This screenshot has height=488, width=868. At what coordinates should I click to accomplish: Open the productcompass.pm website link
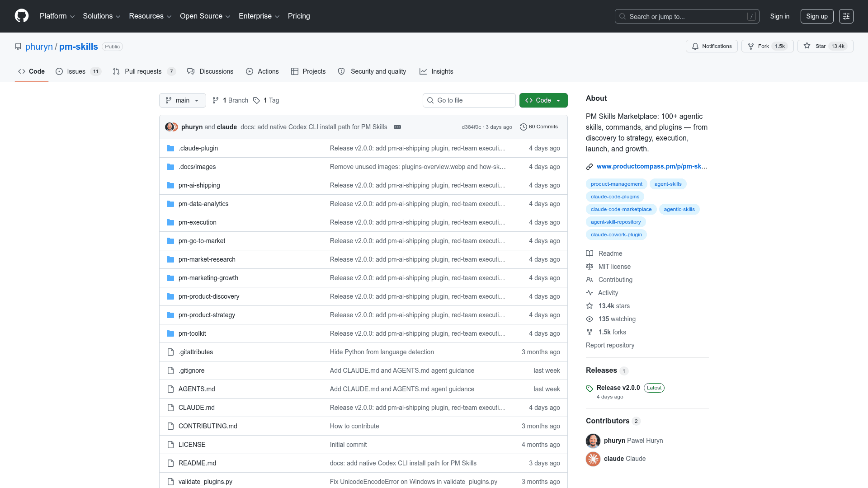(652, 166)
